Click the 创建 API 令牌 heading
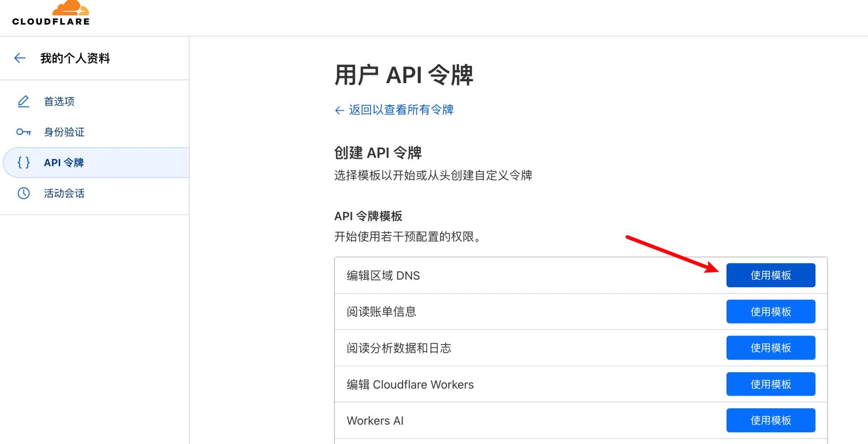Screen dimensions: 868x444 378,153
